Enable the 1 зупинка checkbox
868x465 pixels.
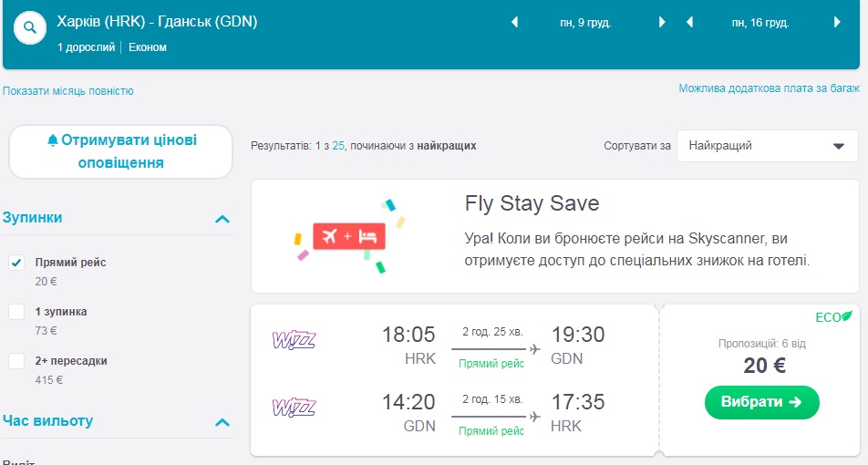click(x=16, y=312)
